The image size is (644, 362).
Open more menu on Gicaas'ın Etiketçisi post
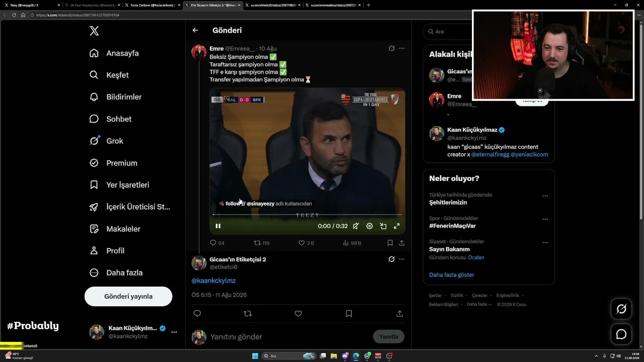[x=401, y=259]
